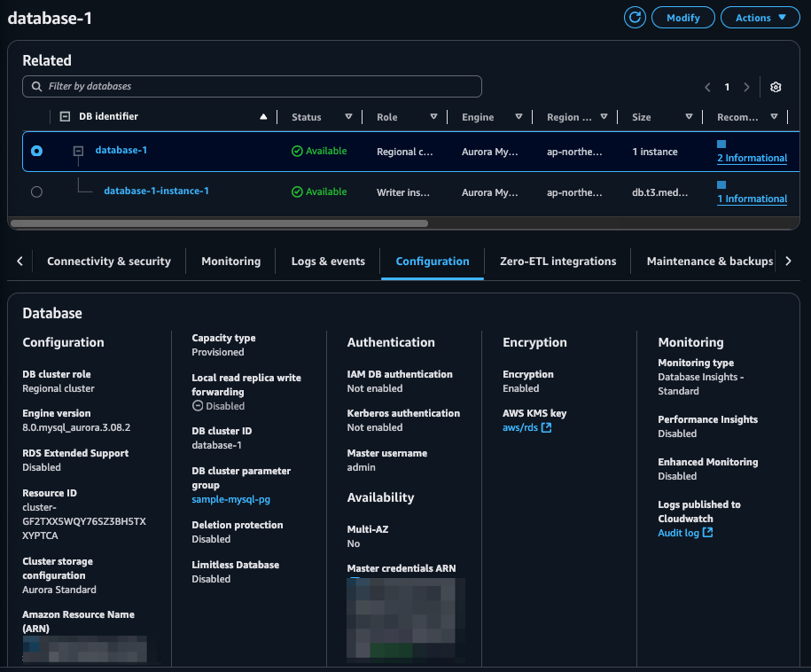Select the database-1-instance-1 radio button
This screenshot has height=672, width=811.
click(x=36, y=191)
